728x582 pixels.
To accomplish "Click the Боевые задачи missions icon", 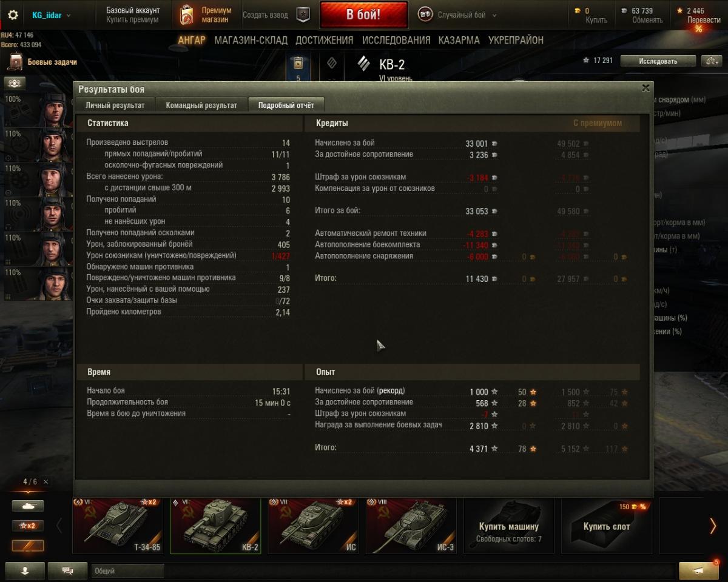I will coord(15,62).
